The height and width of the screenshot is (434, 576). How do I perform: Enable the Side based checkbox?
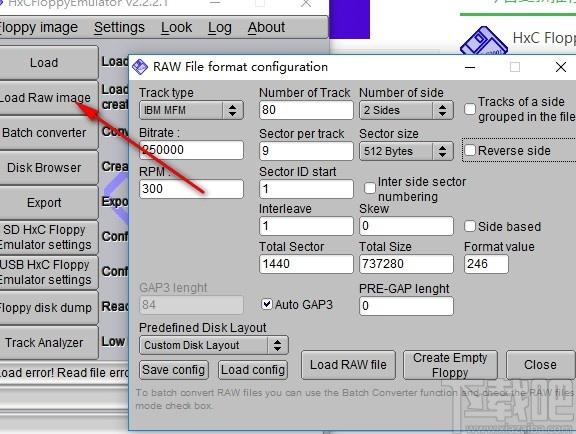pyautogui.click(x=470, y=226)
